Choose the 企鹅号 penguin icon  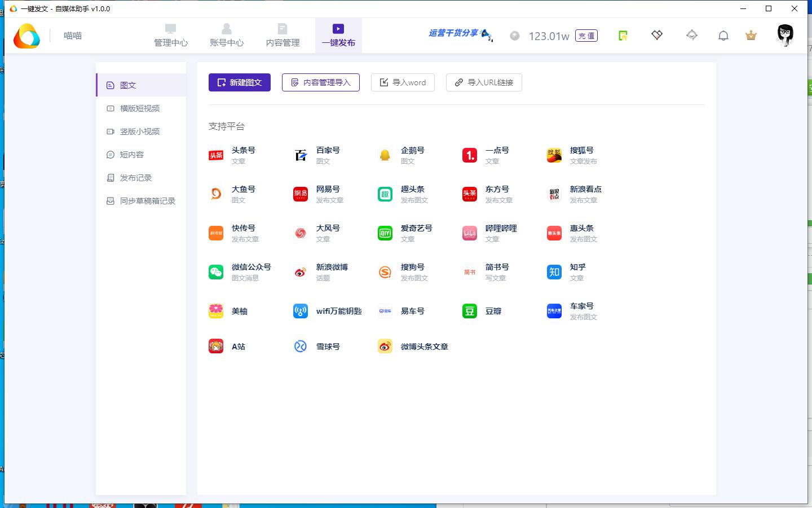385,155
